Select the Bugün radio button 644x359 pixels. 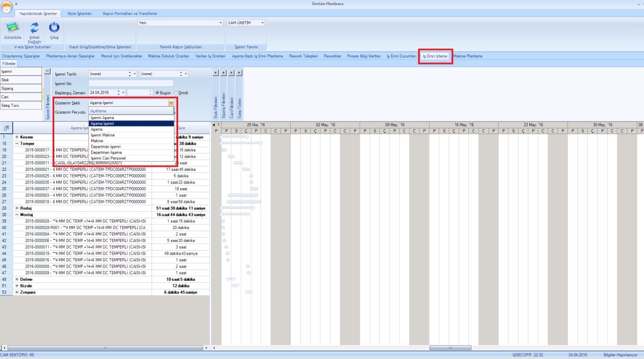158,93
